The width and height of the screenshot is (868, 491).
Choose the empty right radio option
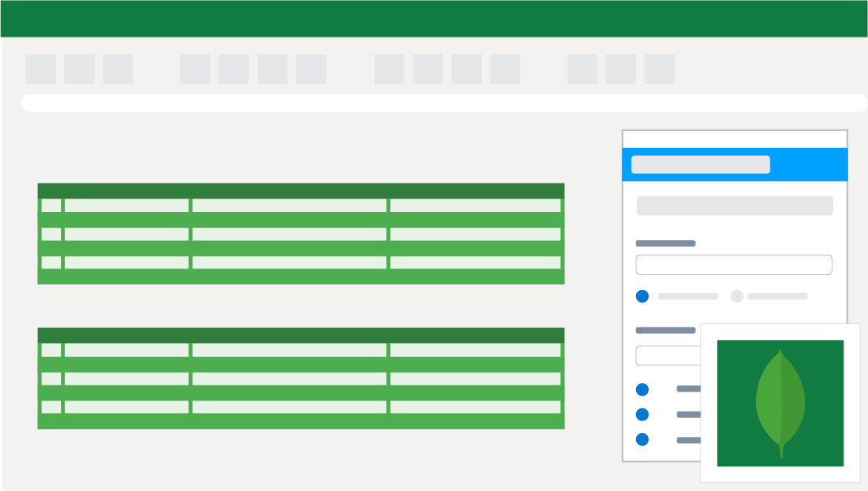click(735, 296)
